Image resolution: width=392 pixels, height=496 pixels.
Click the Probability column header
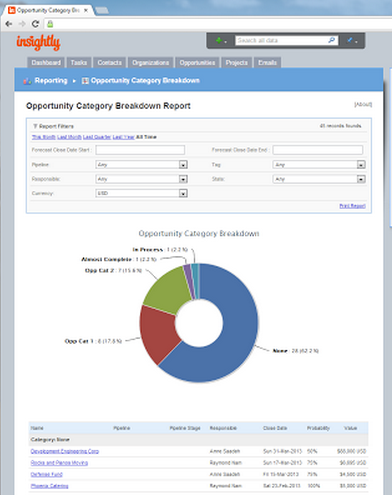pyautogui.click(x=318, y=428)
